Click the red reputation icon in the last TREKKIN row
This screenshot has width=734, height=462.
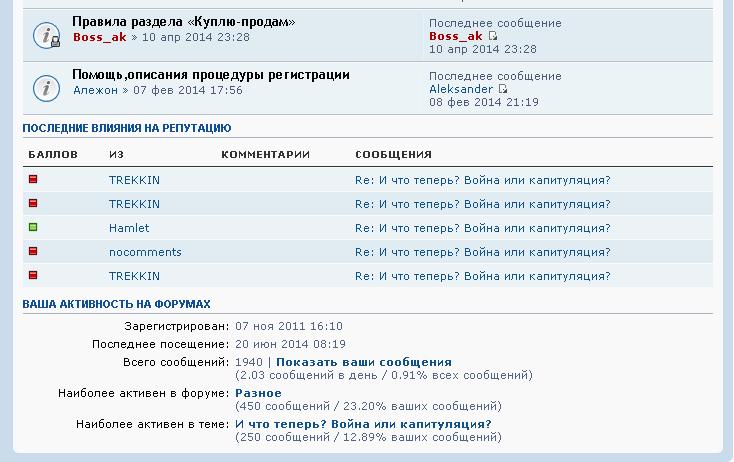tap(33, 275)
